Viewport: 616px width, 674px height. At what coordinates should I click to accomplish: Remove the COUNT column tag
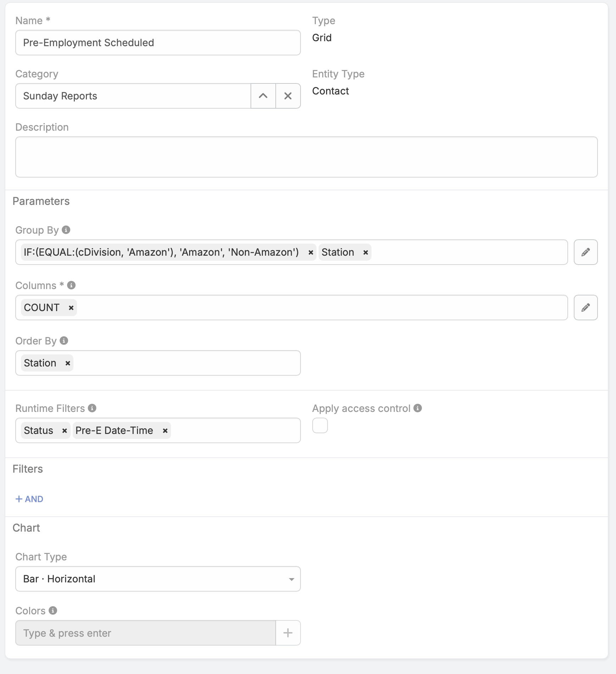(71, 308)
